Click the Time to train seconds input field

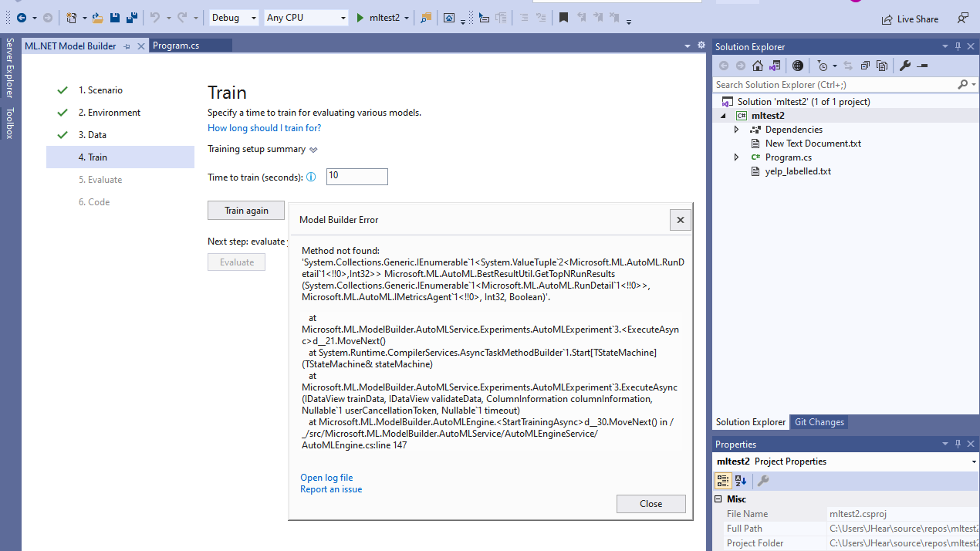pyautogui.click(x=357, y=177)
